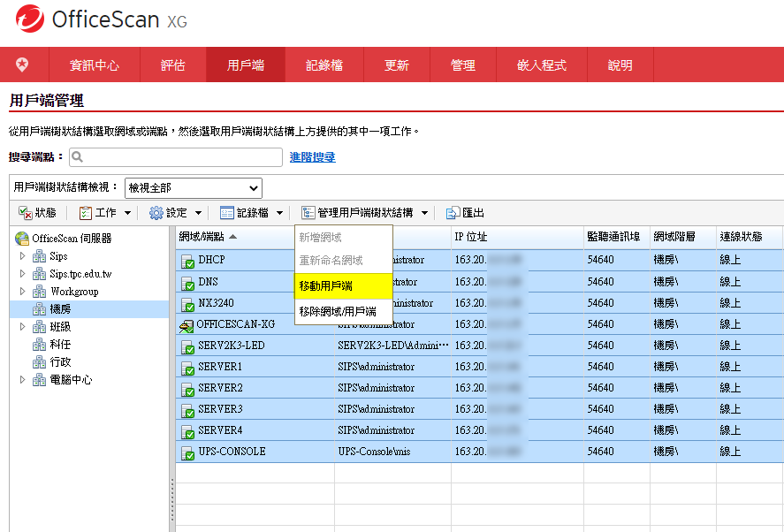784x532 pixels.
Task: Choose 新增網域 from the menu
Action: click(344, 238)
